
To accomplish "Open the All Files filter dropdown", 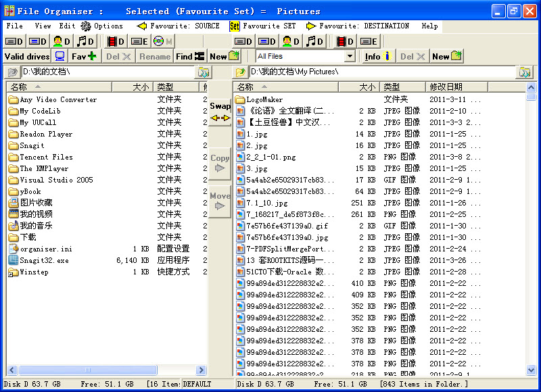I will 349,56.
